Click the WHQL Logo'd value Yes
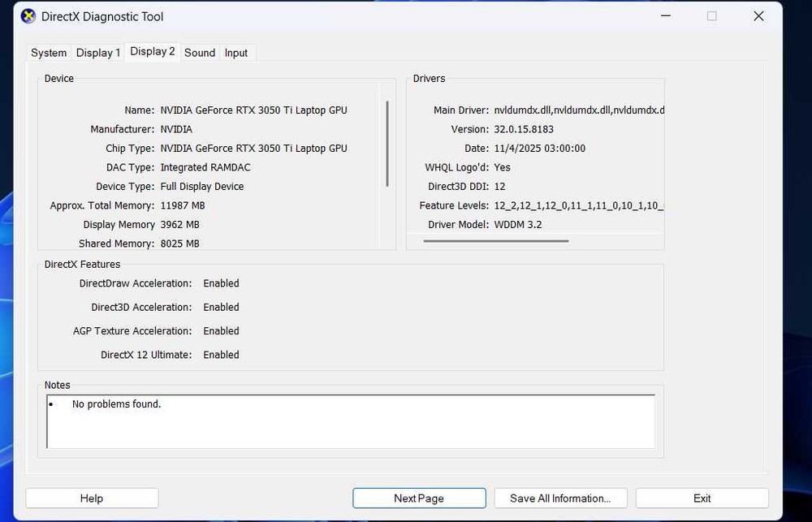The width and height of the screenshot is (812, 522). point(503,167)
